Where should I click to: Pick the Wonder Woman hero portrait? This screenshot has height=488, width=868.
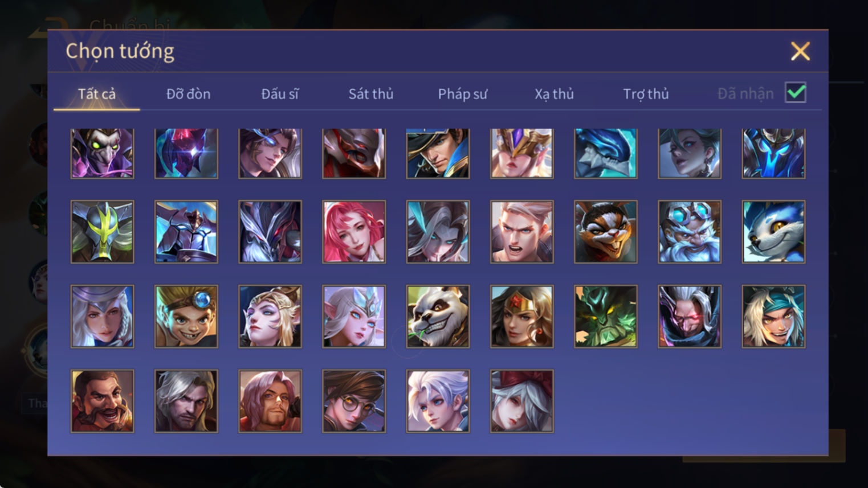click(521, 317)
